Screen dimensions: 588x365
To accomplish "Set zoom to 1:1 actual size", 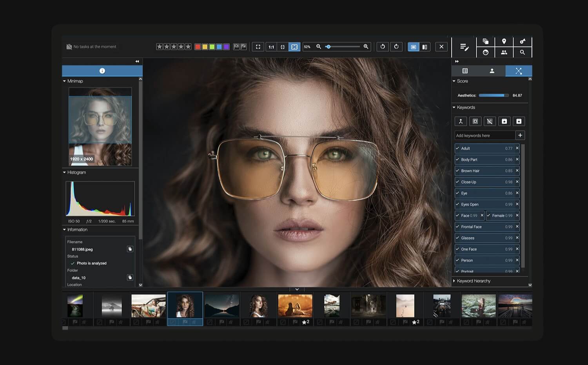I will (271, 47).
